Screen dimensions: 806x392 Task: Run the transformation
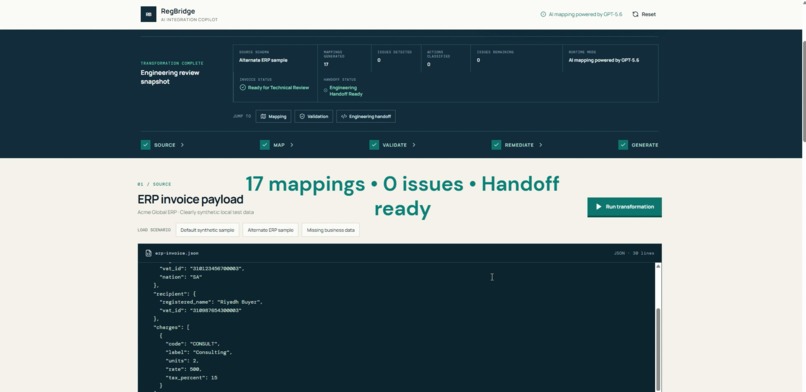(x=625, y=207)
